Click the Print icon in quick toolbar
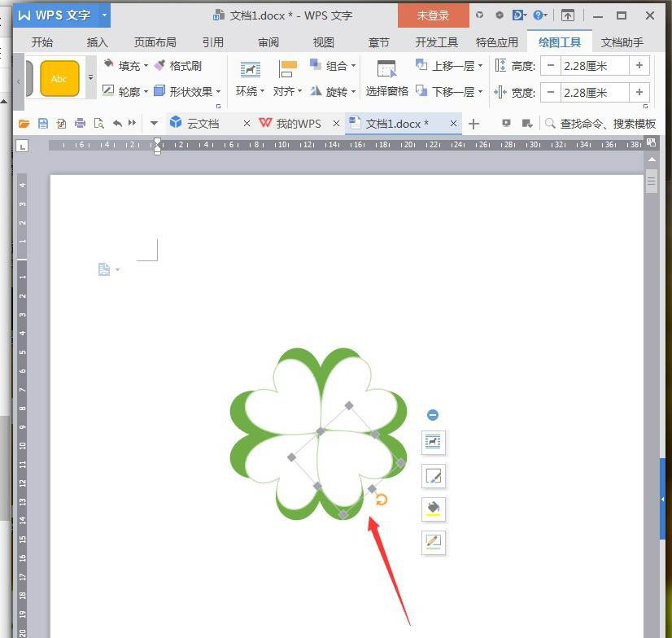Viewport: 672px width, 638px height. (80, 124)
